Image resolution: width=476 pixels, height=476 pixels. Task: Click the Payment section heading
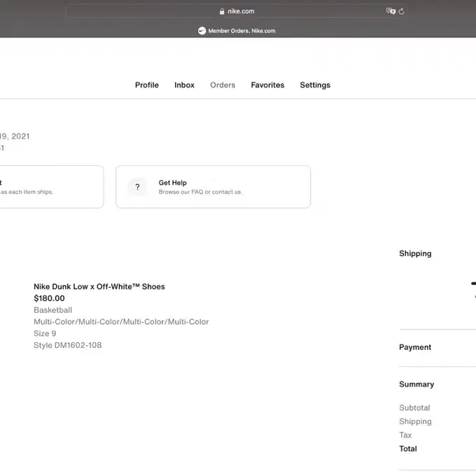click(x=415, y=347)
